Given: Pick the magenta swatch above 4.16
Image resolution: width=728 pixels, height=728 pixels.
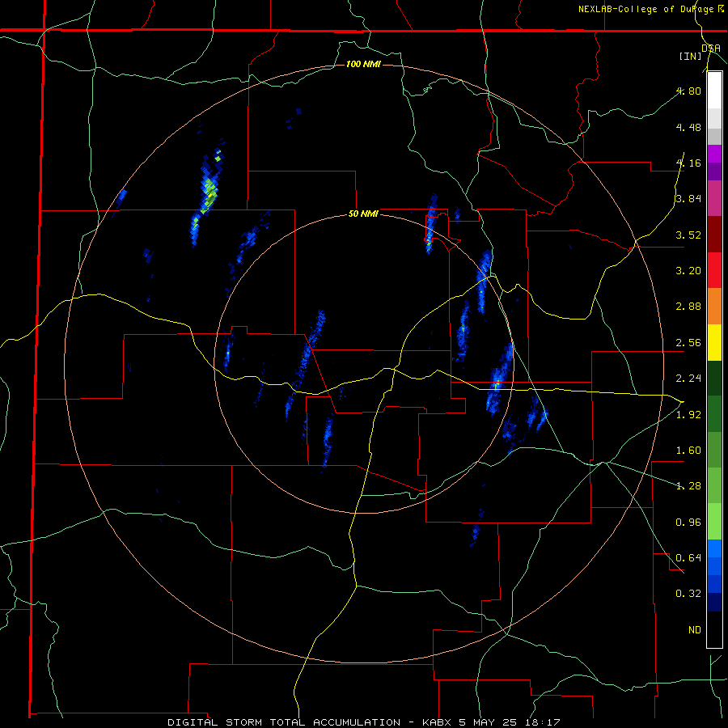Looking at the screenshot, I should (714, 154).
